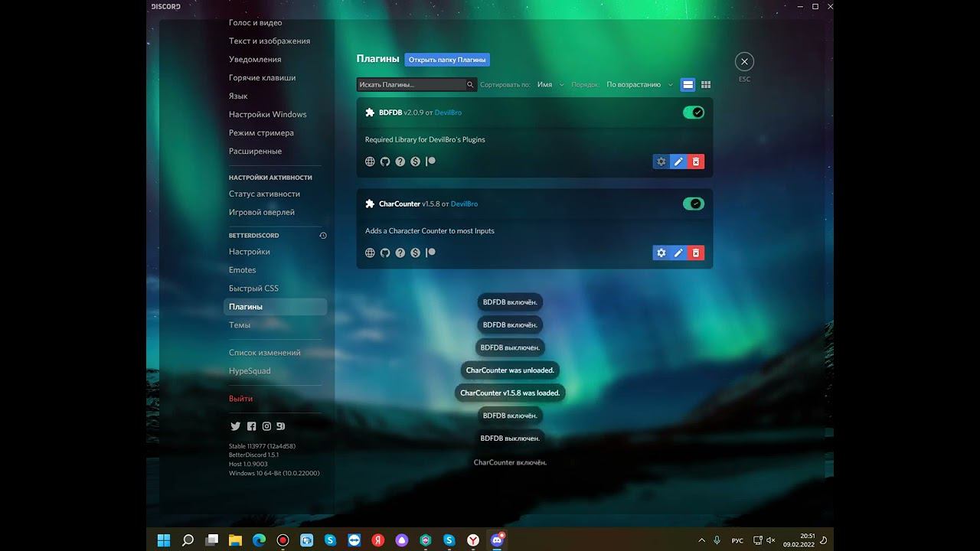
Task: Click 'Открыть папку Плагины' button
Action: click(x=447, y=60)
